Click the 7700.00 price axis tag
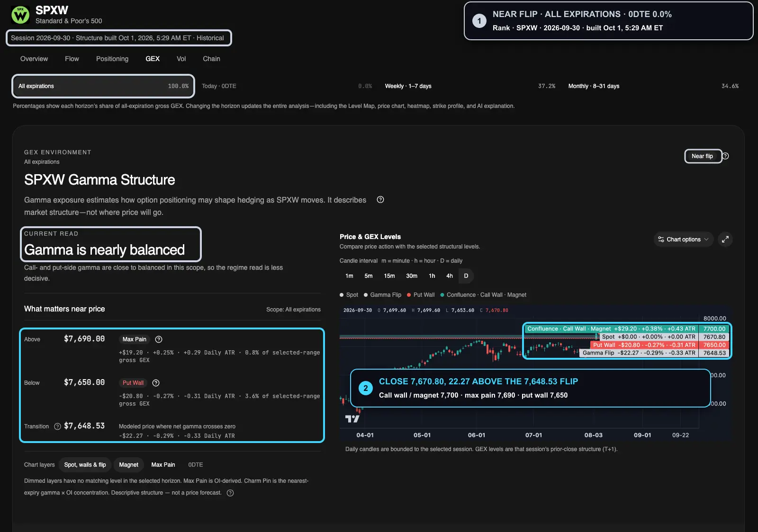758x532 pixels. [x=714, y=329]
